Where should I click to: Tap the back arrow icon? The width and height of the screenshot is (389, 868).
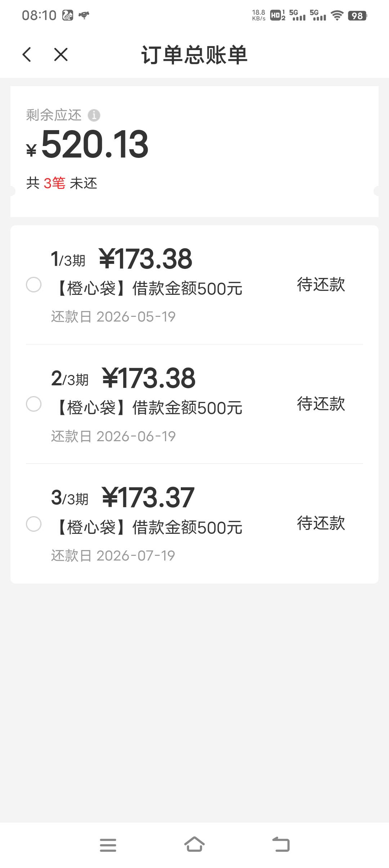click(27, 55)
